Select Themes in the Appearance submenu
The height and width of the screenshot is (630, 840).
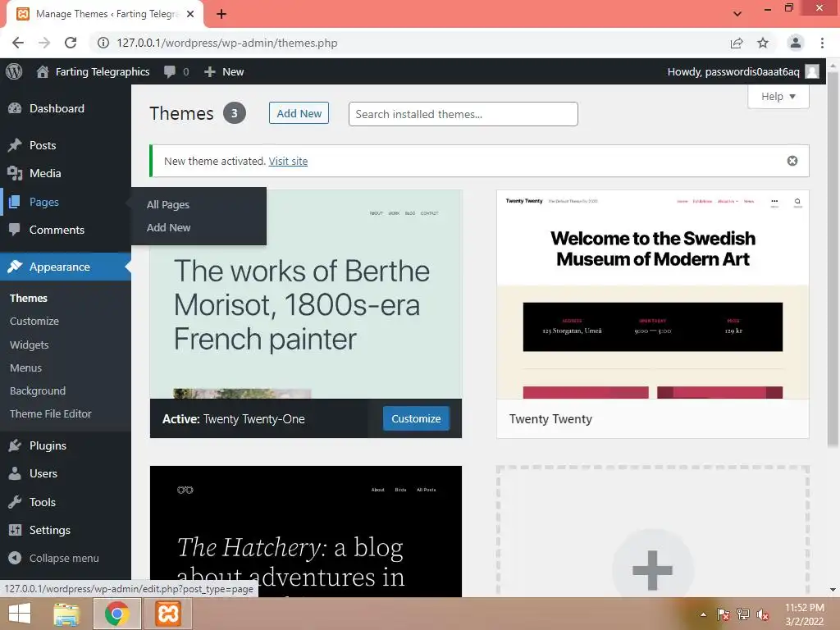click(x=29, y=298)
